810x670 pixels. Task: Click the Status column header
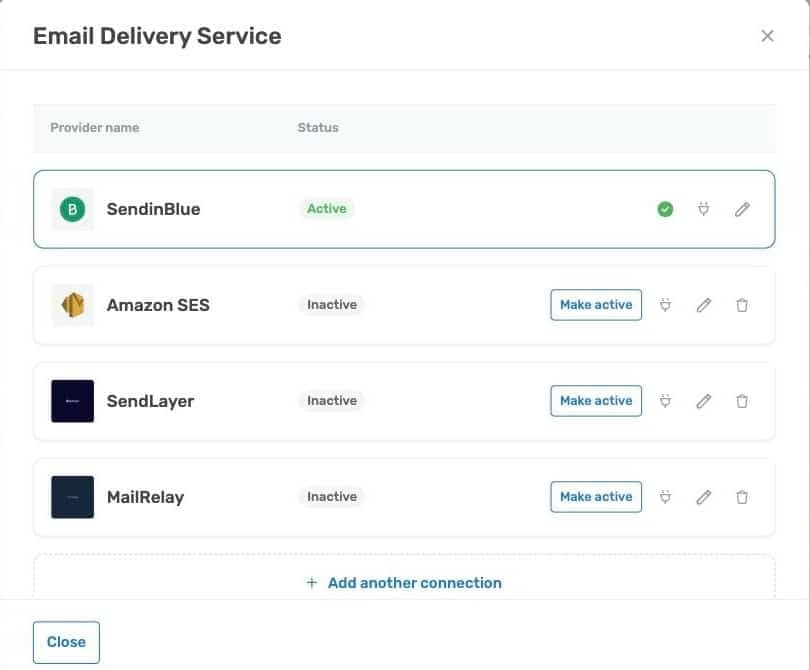coord(318,128)
